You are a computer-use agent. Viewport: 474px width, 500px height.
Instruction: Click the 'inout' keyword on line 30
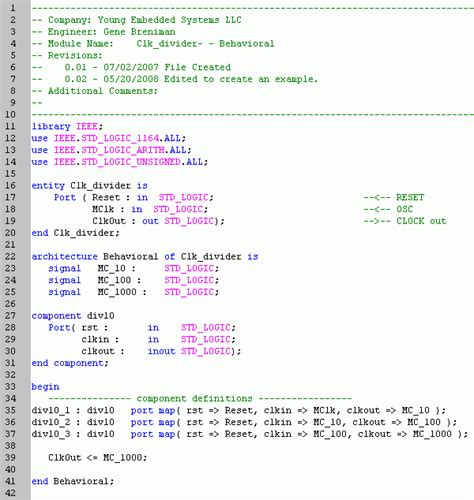pos(162,351)
